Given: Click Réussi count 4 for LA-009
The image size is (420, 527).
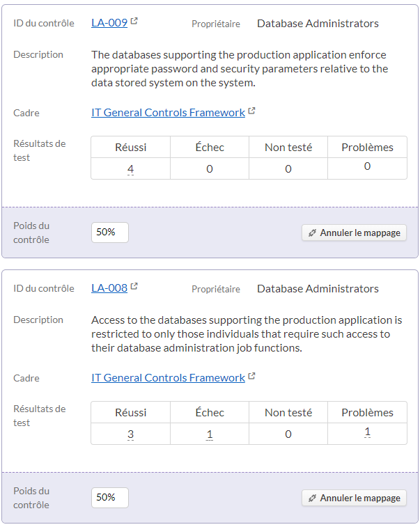Looking at the screenshot, I should pyautogui.click(x=131, y=168).
